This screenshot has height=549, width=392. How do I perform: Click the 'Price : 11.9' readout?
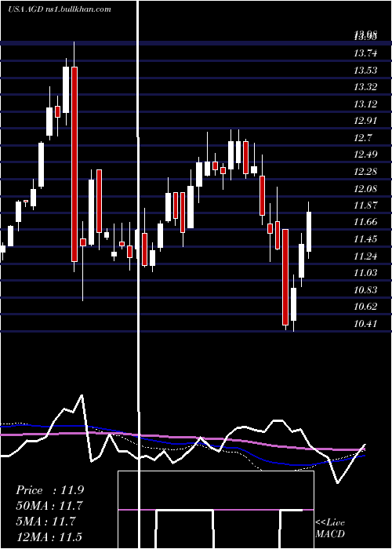pos(49,490)
